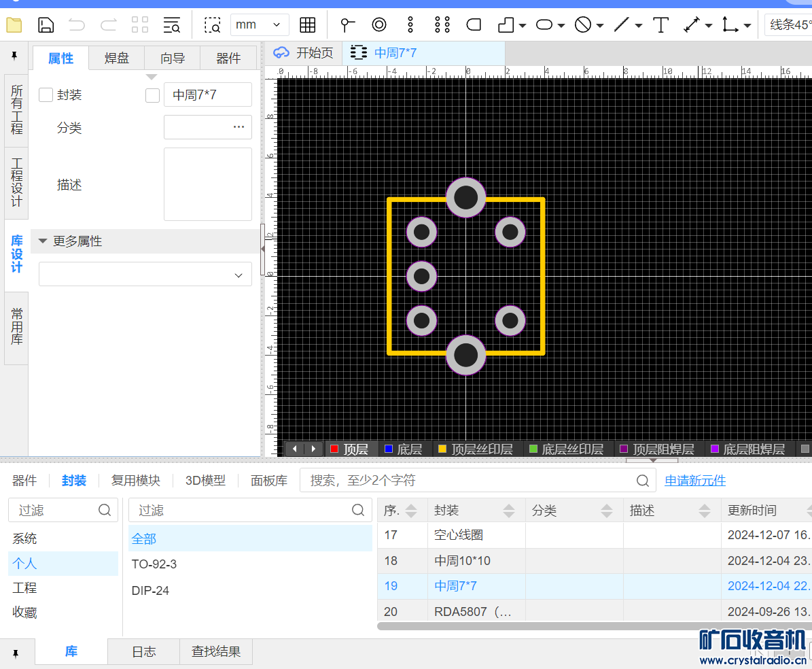Image resolution: width=812 pixels, height=669 pixels.
Task: Open the 3D模型 library tab
Action: (205, 481)
